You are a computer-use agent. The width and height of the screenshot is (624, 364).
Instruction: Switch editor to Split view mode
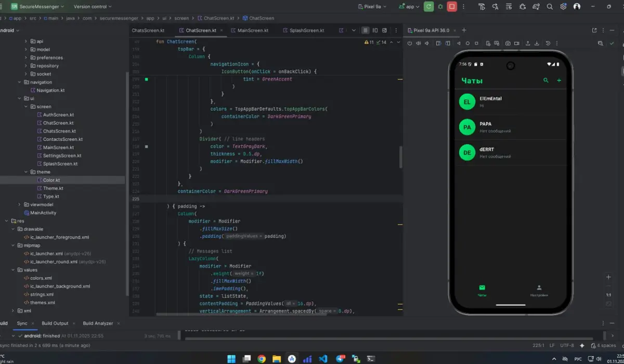pos(375,30)
